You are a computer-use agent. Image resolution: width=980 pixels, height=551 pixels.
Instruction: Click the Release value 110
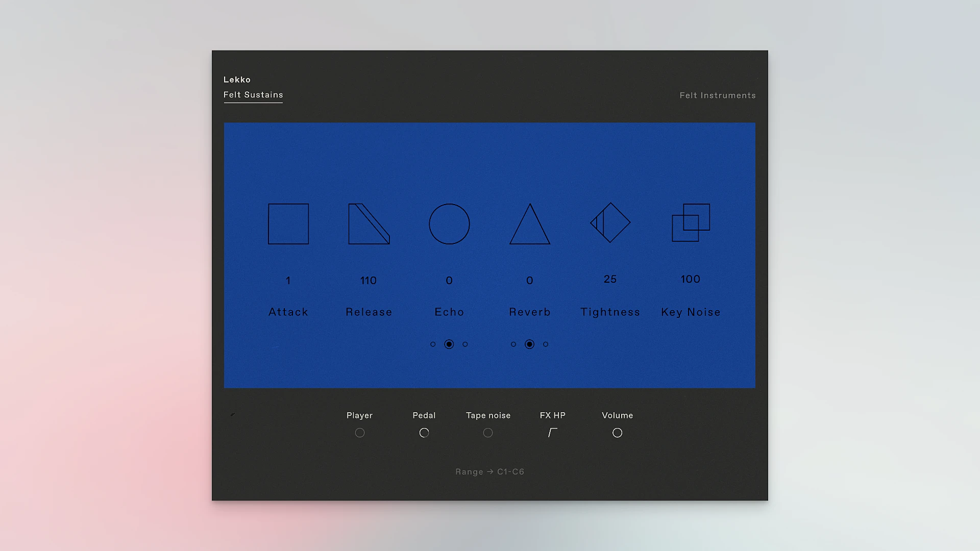[x=369, y=281]
